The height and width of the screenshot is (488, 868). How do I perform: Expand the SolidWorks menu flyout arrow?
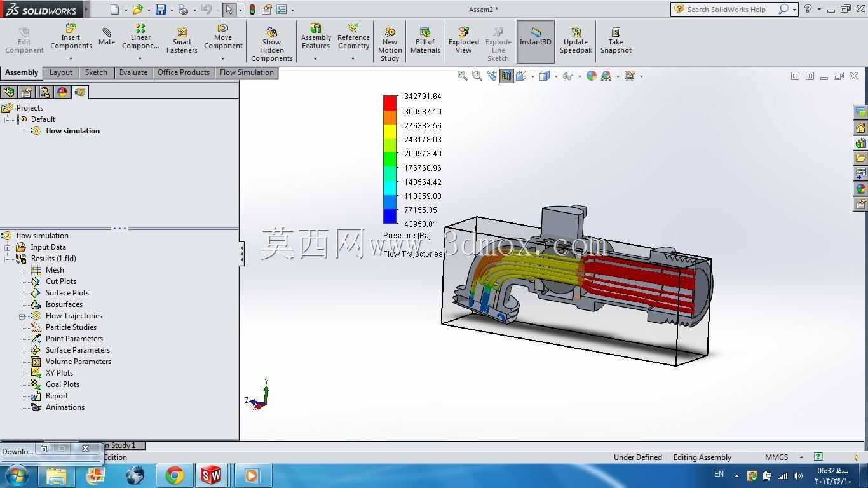[86, 10]
